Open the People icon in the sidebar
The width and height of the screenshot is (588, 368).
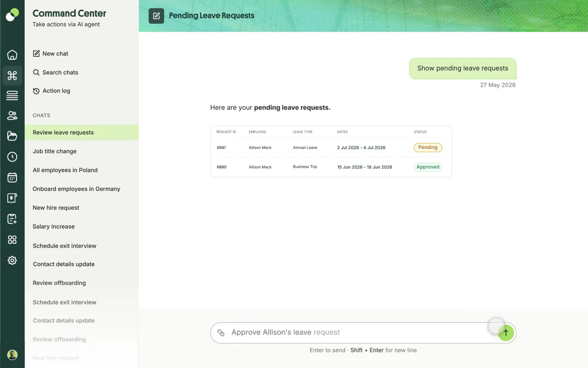click(x=12, y=116)
